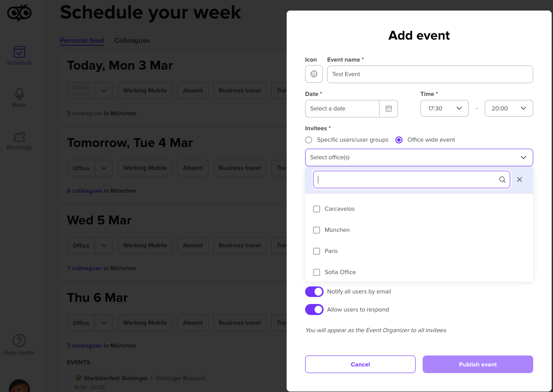Open the Help center icon
The height and width of the screenshot is (392, 553).
point(19,340)
